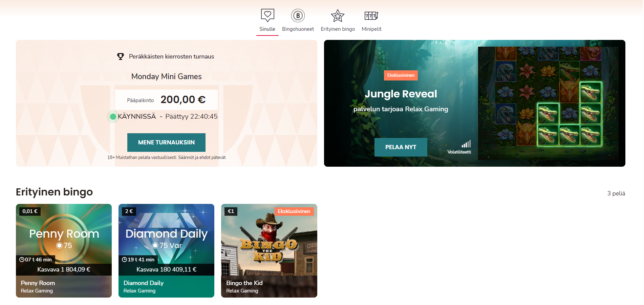Click the clock icon on Diamond Daily
This screenshot has height=305, width=644.
[124, 260]
